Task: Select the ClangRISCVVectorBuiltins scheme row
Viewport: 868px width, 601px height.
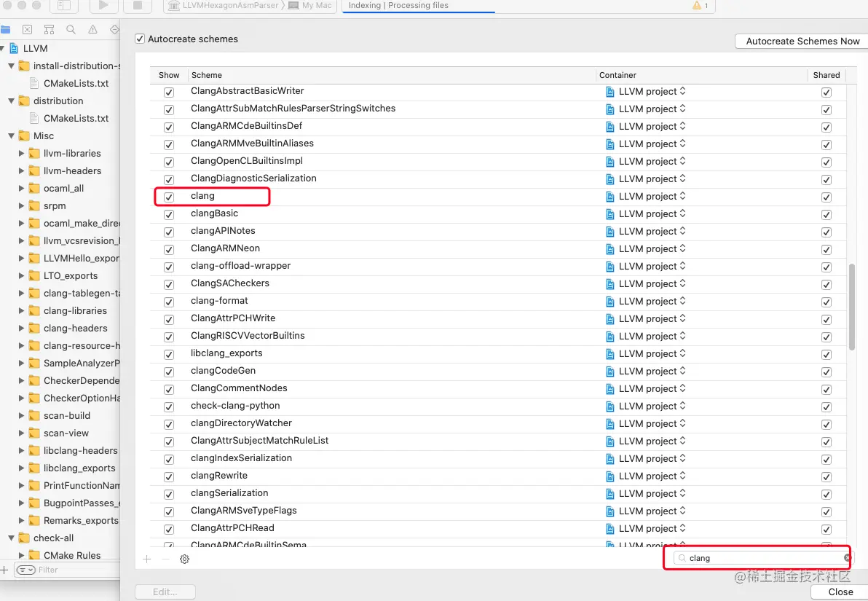Action: tap(497, 337)
